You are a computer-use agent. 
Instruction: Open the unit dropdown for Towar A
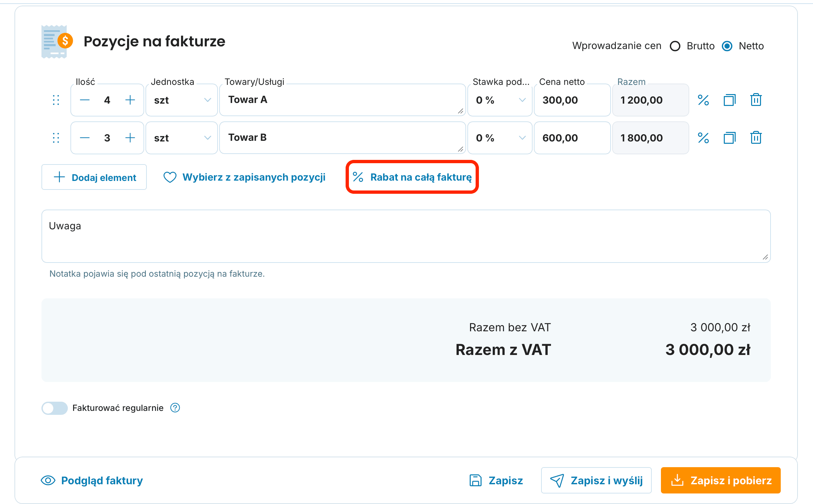(x=182, y=100)
